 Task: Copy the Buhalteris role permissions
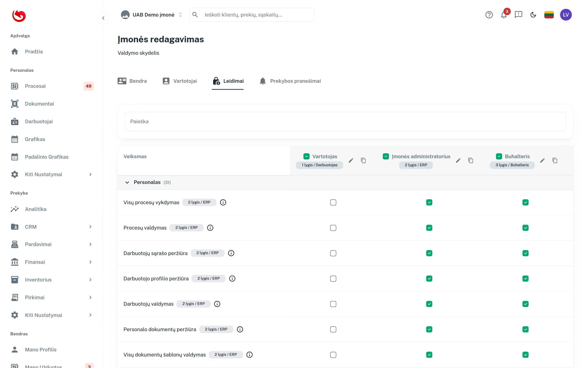tap(555, 160)
